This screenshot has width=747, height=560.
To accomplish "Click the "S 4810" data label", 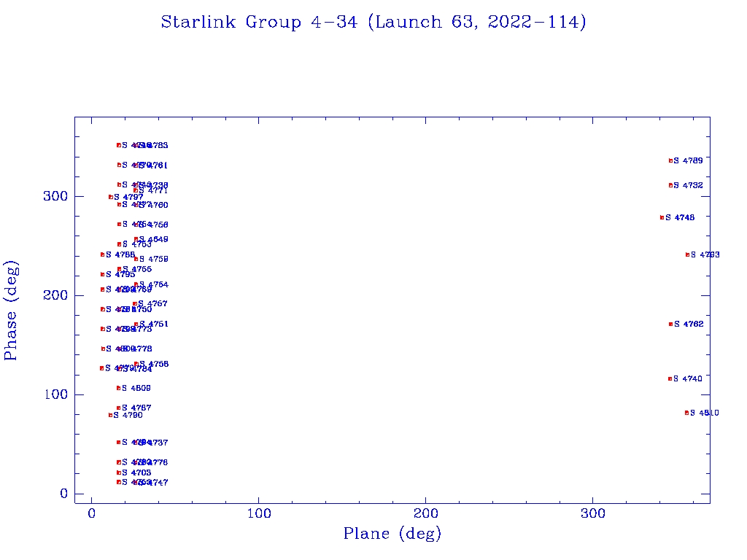I will click(705, 413).
